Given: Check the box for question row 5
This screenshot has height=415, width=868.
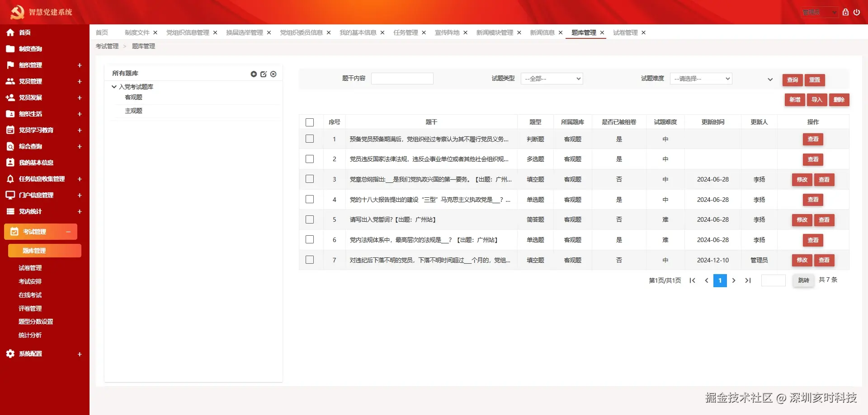Looking at the screenshot, I should [310, 219].
